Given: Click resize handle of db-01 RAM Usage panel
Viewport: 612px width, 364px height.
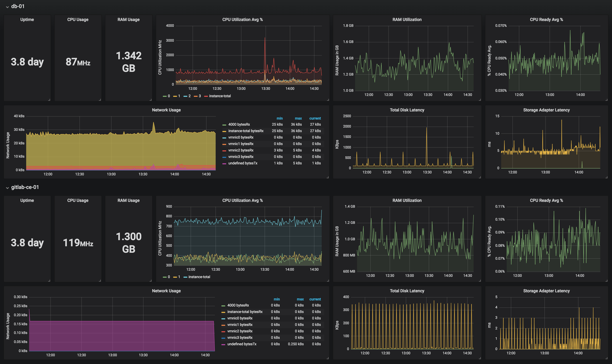Looking at the screenshot, I should pos(151,100).
